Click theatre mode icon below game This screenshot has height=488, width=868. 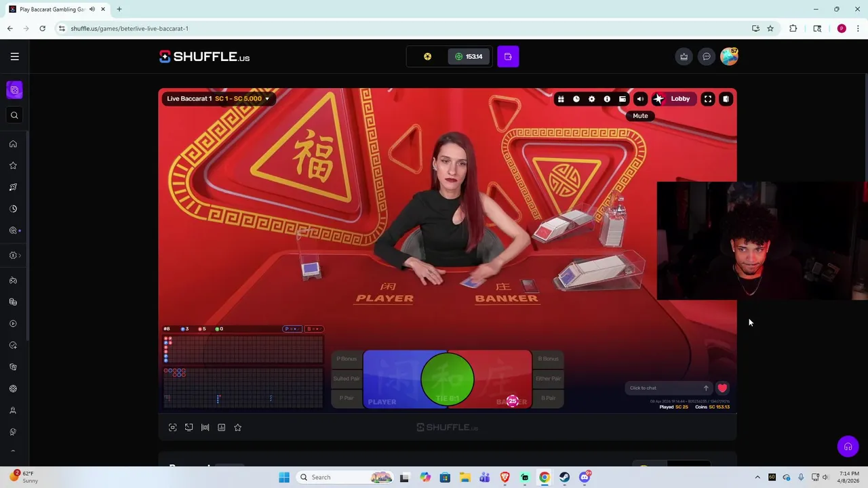click(189, 428)
